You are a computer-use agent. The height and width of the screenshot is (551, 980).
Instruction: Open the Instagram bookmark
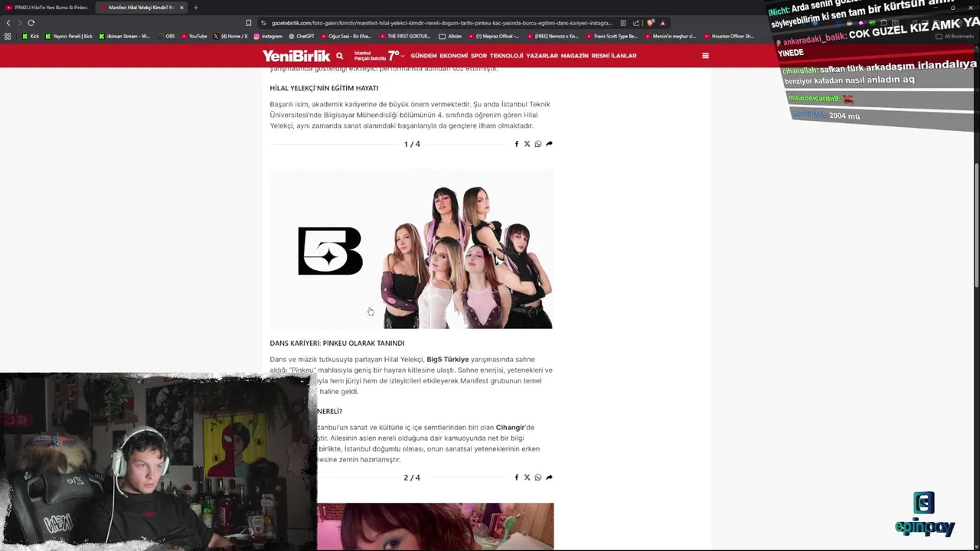267,36
